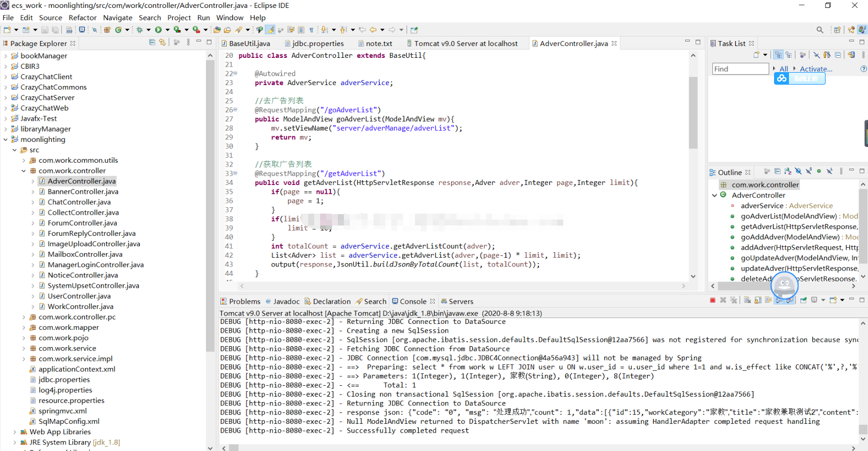The width and height of the screenshot is (868, 451).
Task: Click the Debug bug icon in toolbar
Action: [x=140, y=30]
